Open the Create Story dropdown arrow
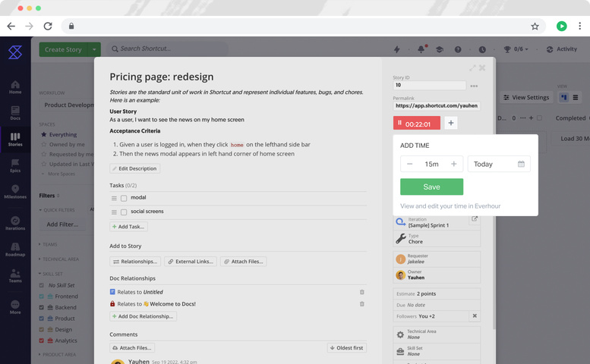This screenshot has height=364, width=590. click(94, 49)
